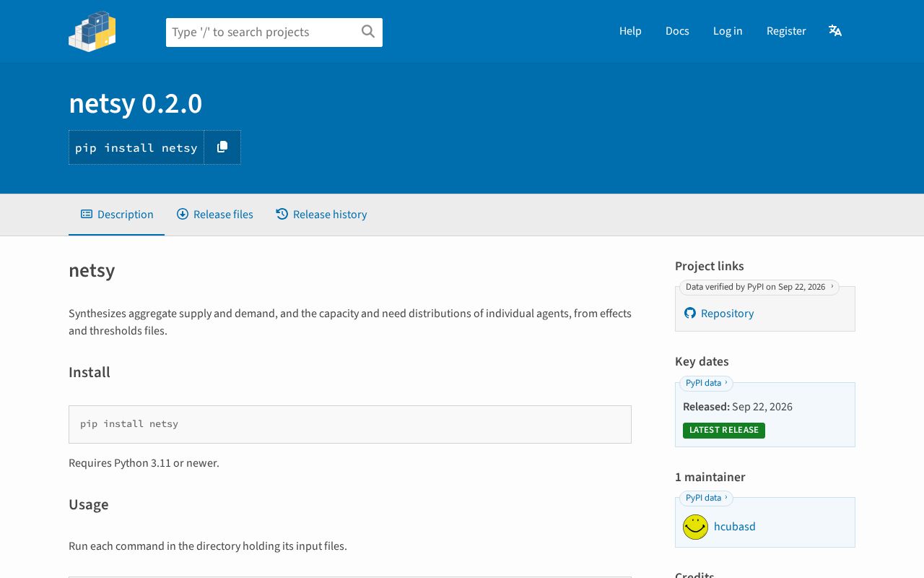Click the '1 maintainer' sidebar heading

pos(710,478)
